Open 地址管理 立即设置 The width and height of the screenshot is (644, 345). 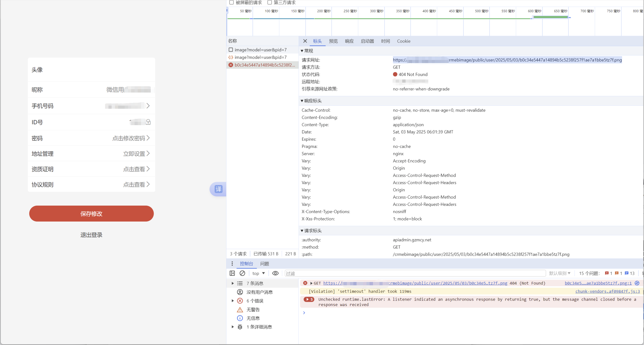[91, 153]
